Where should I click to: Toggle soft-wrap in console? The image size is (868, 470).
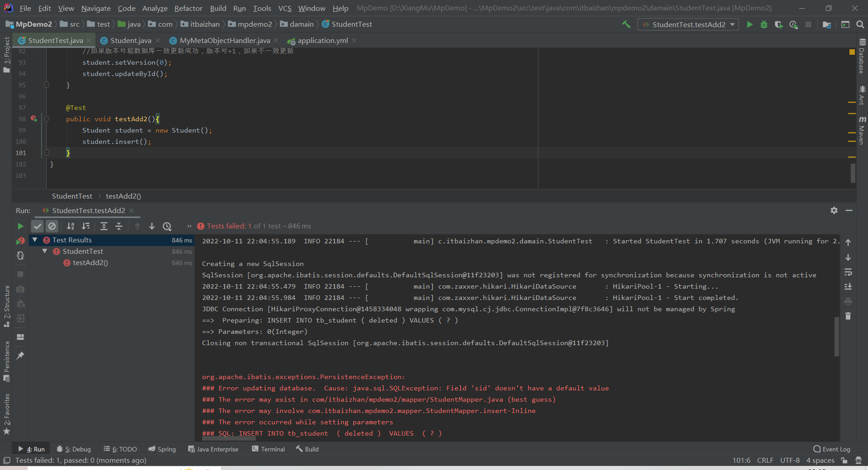click(848, 272)
